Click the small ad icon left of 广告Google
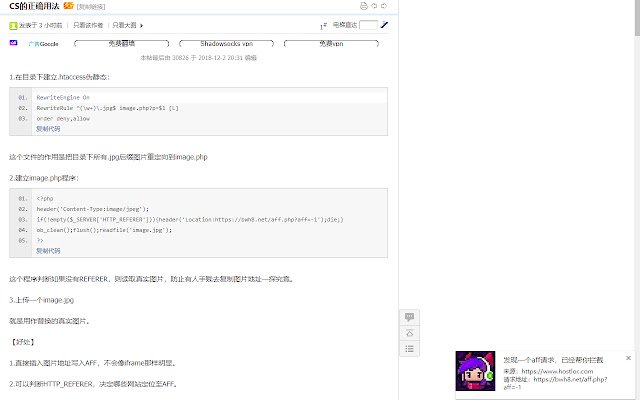640x400 pixels. coord(13,43)
